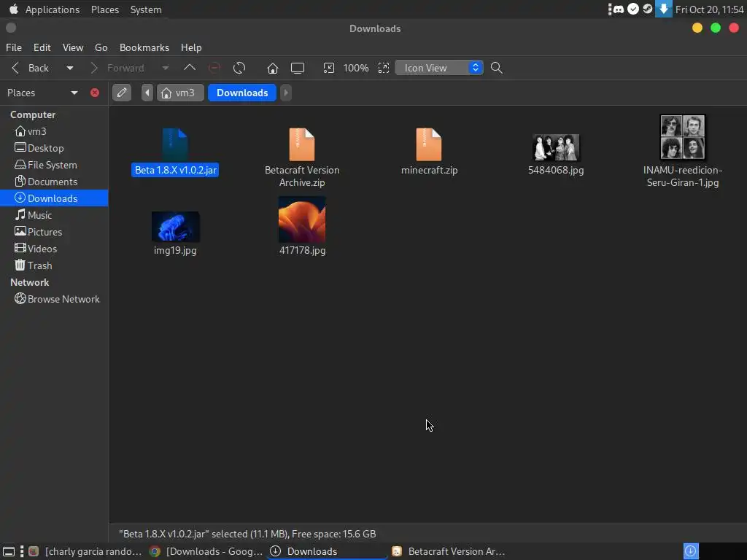Viewport: 747px width, 560px height.
Task: Click the Discord tray icon
Action: [619, 9]
